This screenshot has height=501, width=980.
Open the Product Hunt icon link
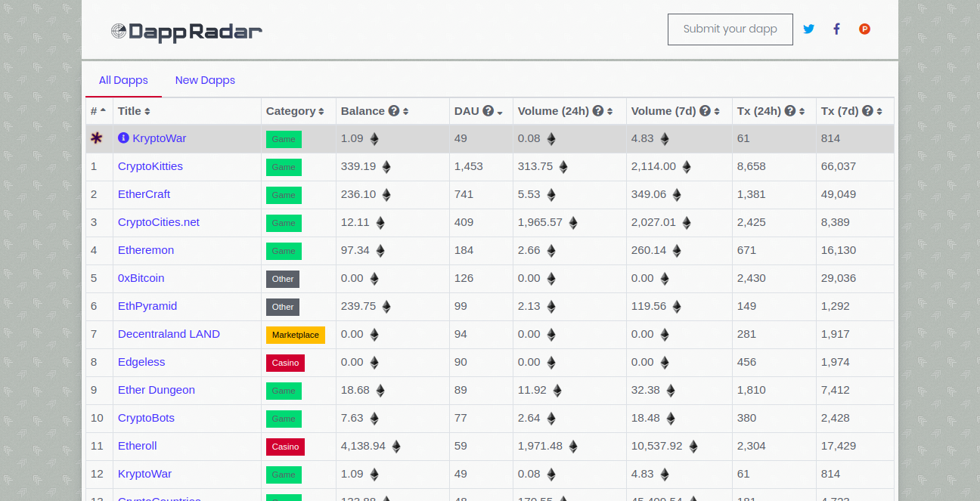click(x=864, y=29)
